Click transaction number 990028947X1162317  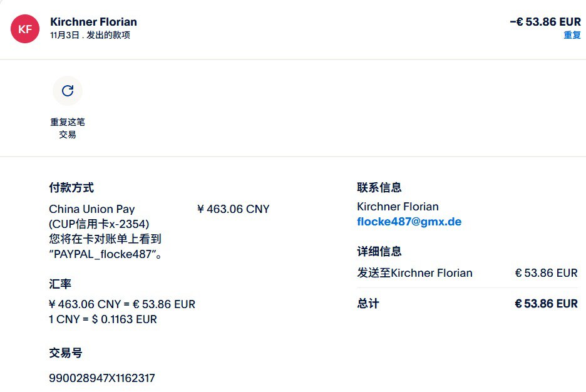101,378
